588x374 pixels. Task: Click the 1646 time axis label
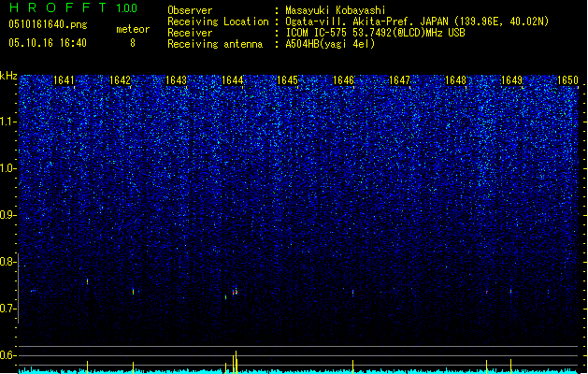(x=343, y=79)
